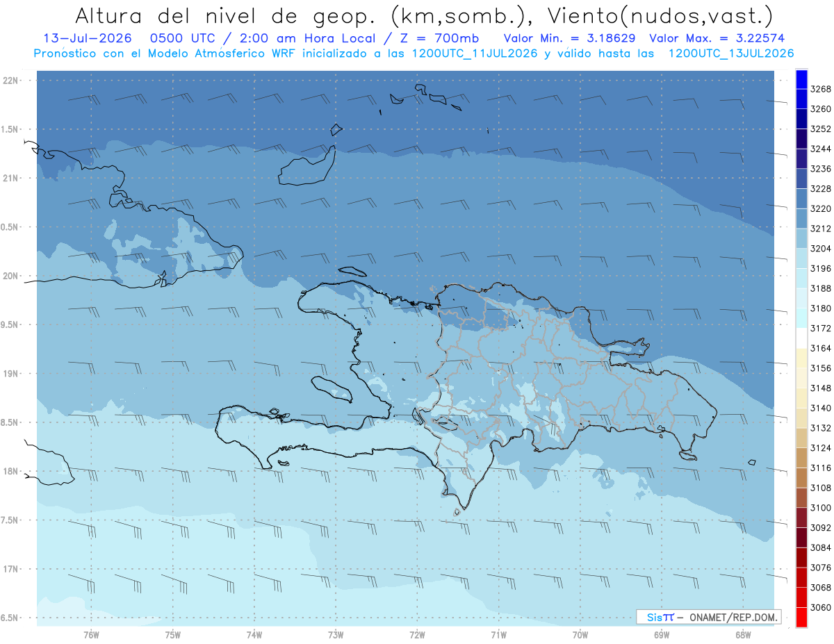Click the colorbar value "3188"
834x644 pixels.
tap(821, 288)
